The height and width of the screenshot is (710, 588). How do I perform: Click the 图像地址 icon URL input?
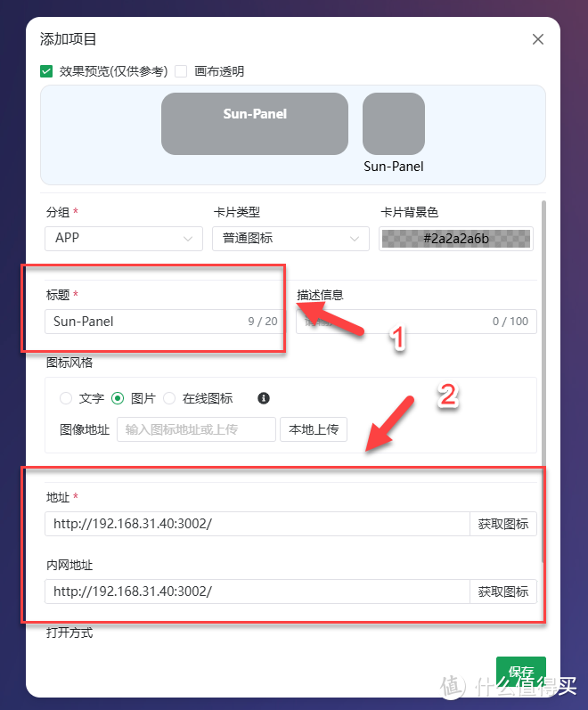pyautogui.click(x=196, y=429)
